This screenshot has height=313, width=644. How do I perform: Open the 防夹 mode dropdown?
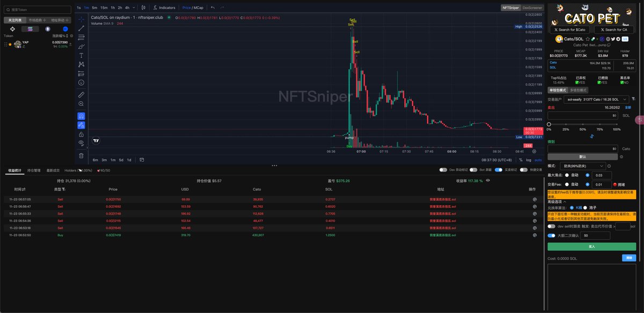coord(583,166)
